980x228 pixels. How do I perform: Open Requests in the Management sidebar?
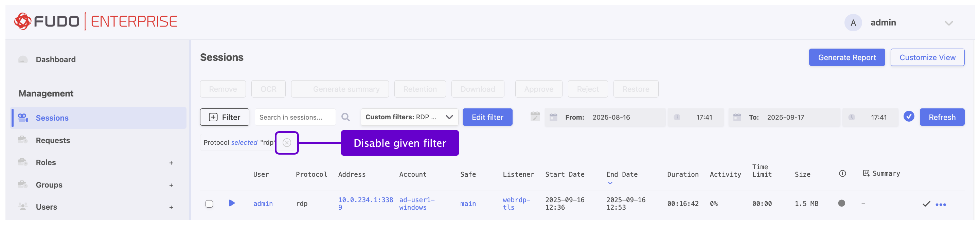click(53, 140)
